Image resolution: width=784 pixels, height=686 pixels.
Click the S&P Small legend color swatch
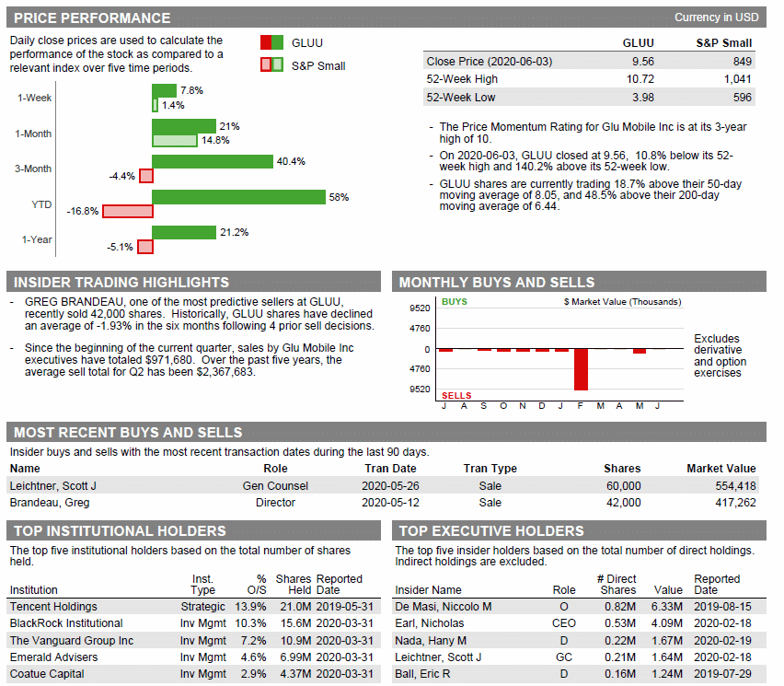pyautogui.click(x=271, y=65)
